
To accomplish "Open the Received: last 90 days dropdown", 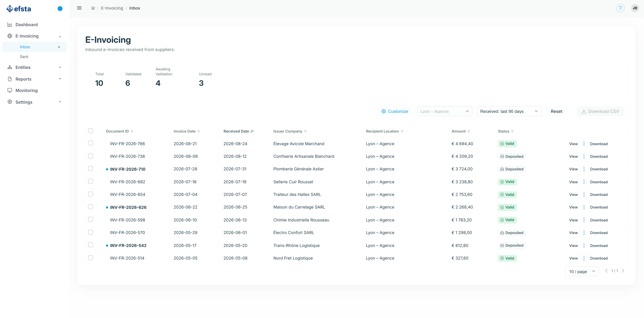I will (x=509, y=111).
